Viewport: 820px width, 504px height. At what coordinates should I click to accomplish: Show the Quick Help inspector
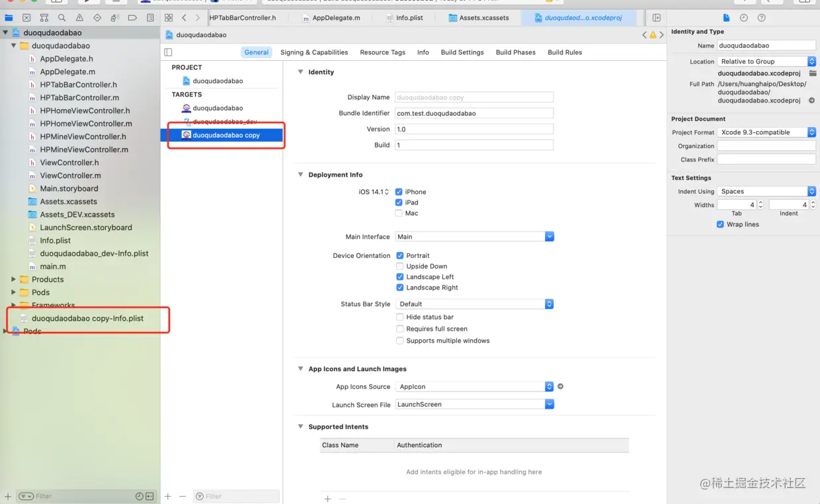[x=761, y=18]
